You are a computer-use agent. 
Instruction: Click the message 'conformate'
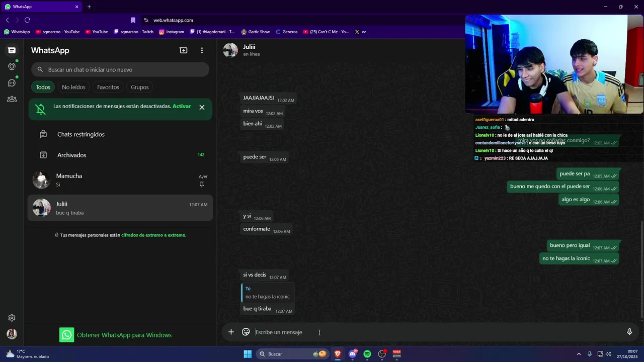257,229
